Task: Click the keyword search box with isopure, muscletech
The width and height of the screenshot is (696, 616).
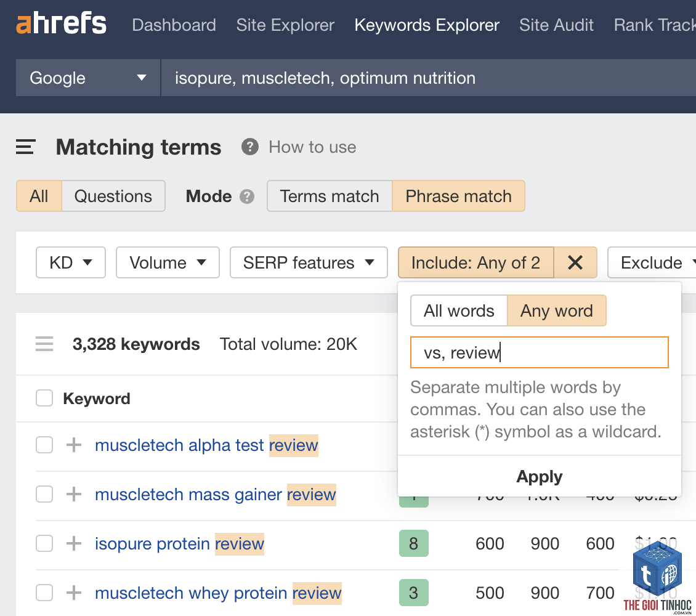Action: 428,78
